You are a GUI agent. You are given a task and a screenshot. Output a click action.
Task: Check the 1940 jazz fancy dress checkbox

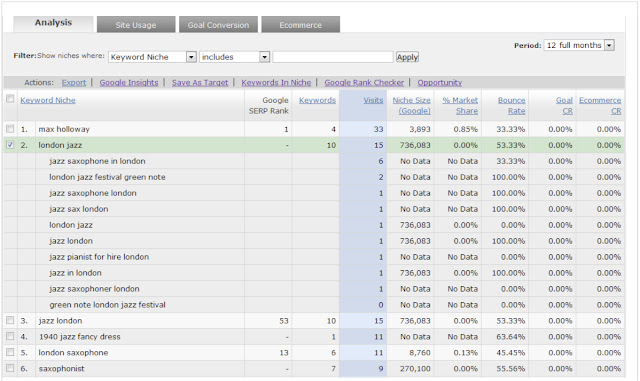point(10,336)
